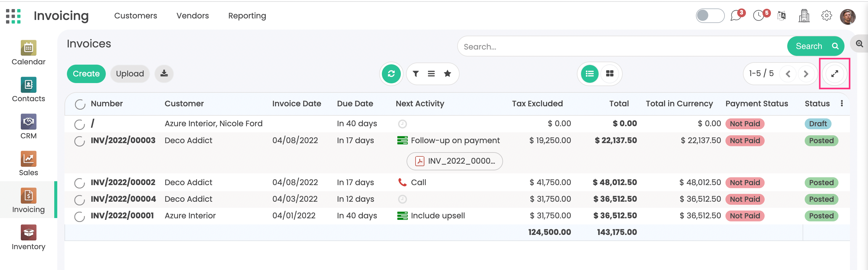Screen dimensions: 868x270
Task: Click the expand fullscreen arrows icon
Action: 834,74
